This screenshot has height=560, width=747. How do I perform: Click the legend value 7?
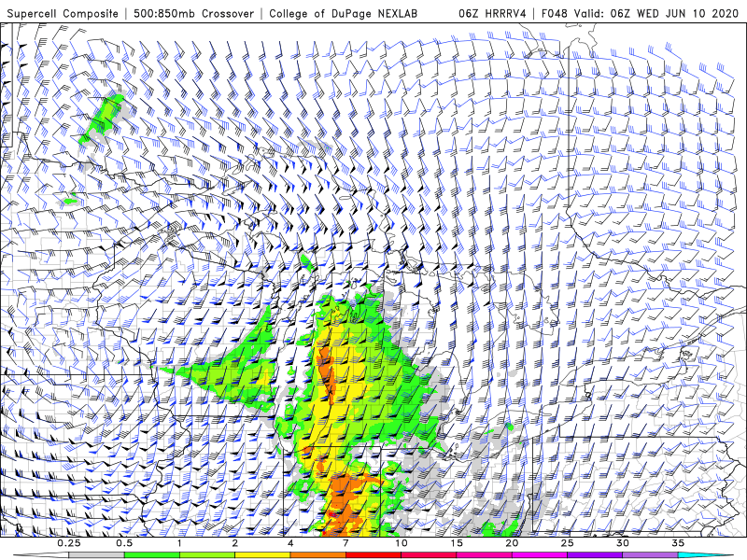click(345, 543)
